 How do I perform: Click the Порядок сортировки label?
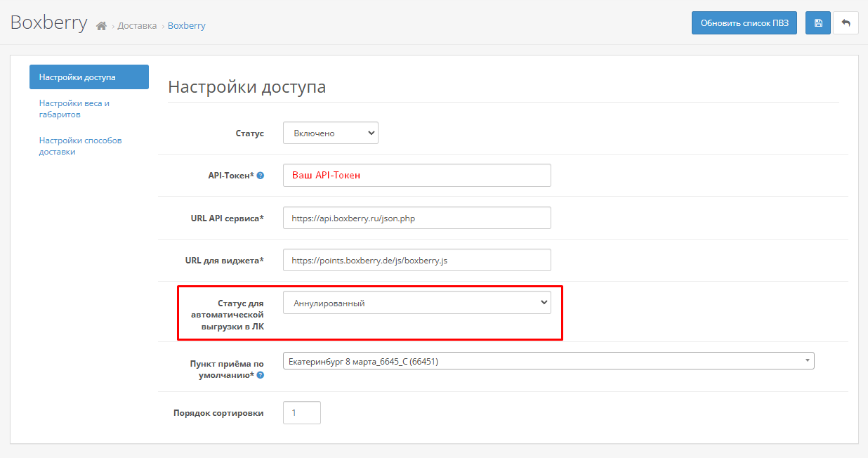(218, 413)
